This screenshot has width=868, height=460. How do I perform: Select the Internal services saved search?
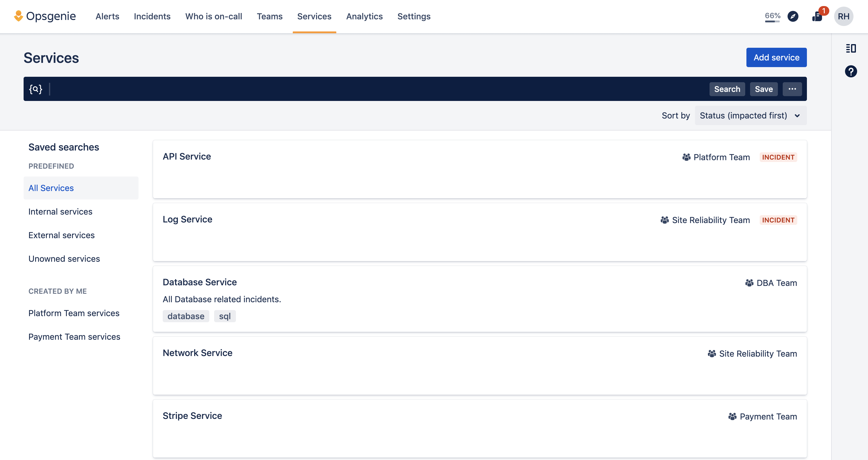[60, 211]
